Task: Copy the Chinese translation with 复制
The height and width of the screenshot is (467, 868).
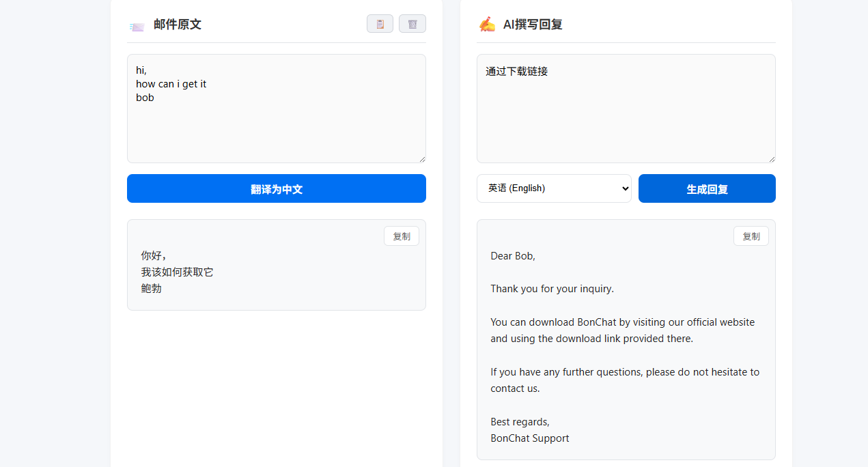Action: click(x=401, y=236)
